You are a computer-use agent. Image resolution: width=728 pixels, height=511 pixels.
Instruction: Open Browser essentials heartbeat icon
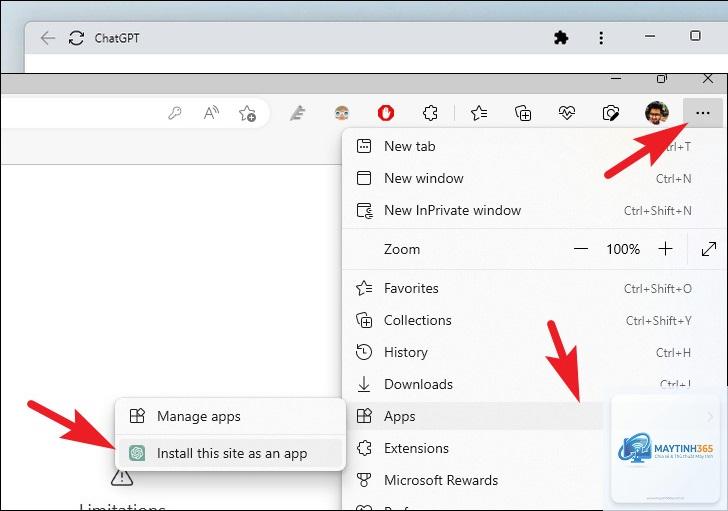567,113
